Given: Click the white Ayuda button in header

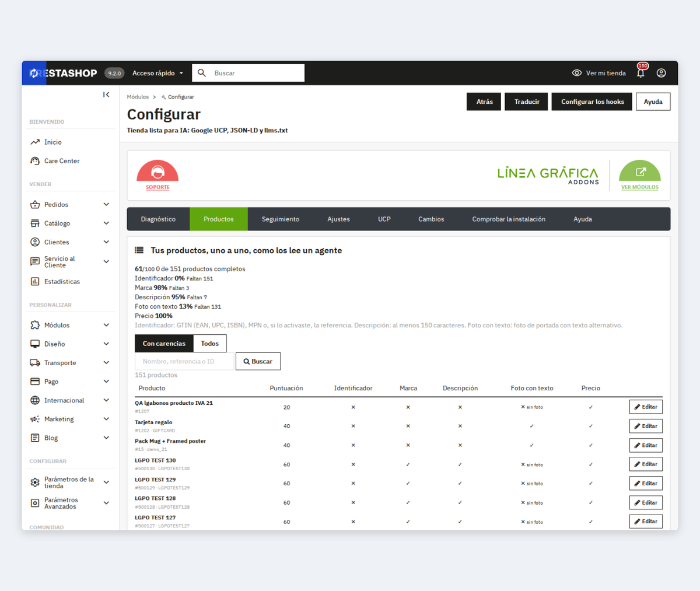Looking at the screenshot, I should pyautogui.click(x=653, y=102).
